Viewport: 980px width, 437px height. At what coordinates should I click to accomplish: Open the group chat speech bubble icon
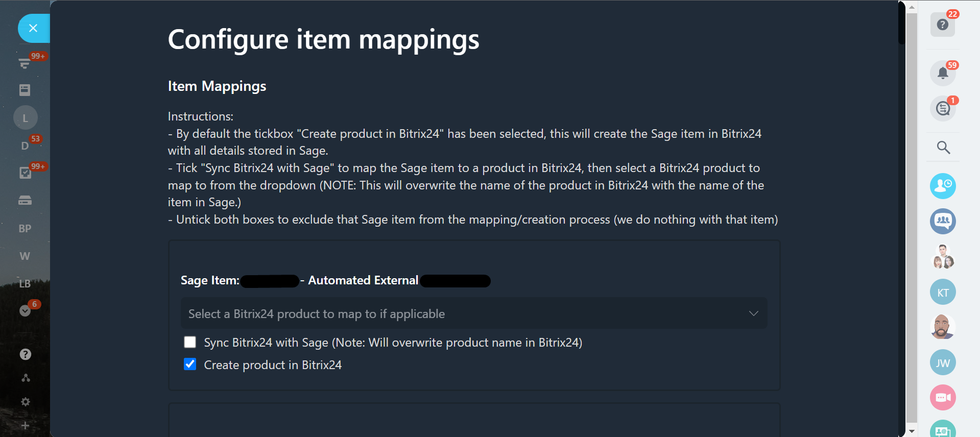943,221
